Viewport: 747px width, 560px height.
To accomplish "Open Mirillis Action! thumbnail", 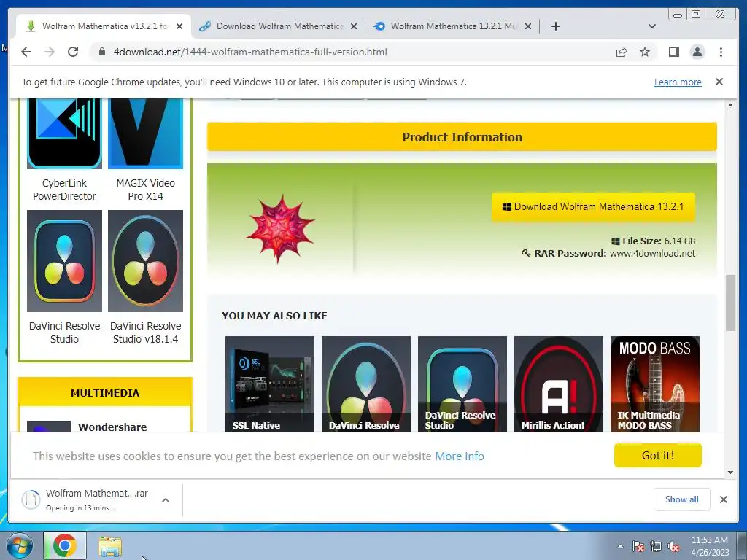I will point(558,384).
